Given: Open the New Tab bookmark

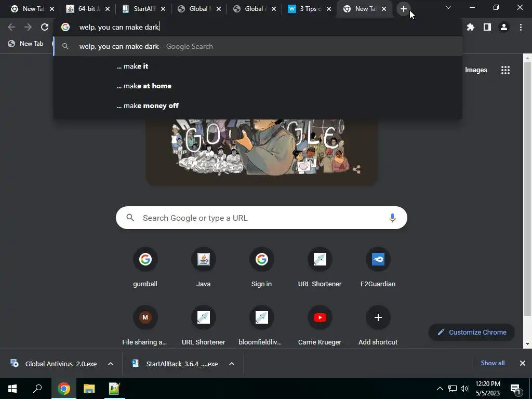Looking at the screenshot, I should click(26, 44).
